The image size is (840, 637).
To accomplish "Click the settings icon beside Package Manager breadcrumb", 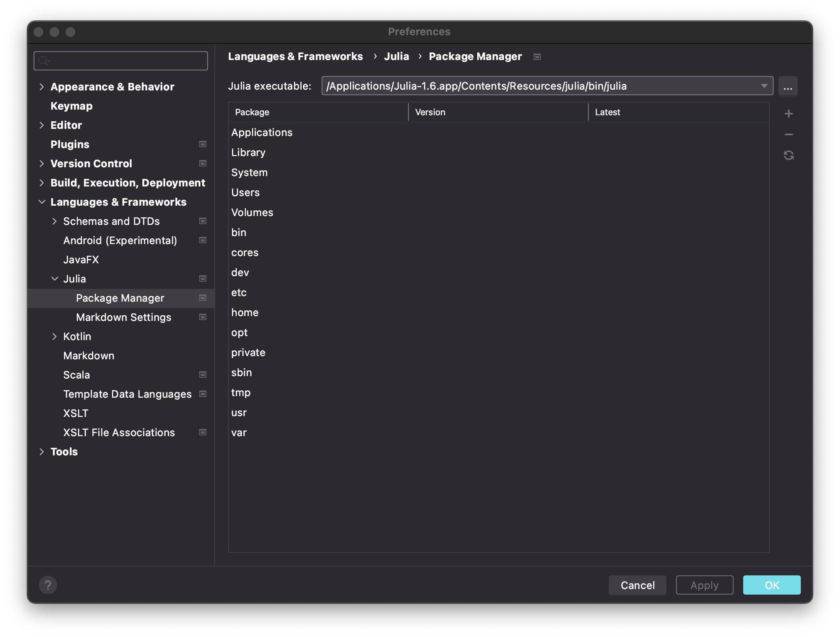I will click(x=537, y=56).
